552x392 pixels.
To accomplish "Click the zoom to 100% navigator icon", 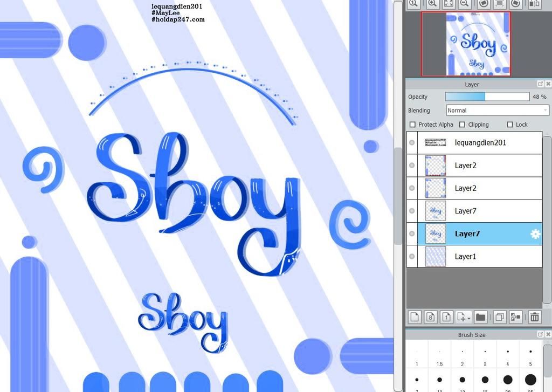I will click(x=413, y=4).
